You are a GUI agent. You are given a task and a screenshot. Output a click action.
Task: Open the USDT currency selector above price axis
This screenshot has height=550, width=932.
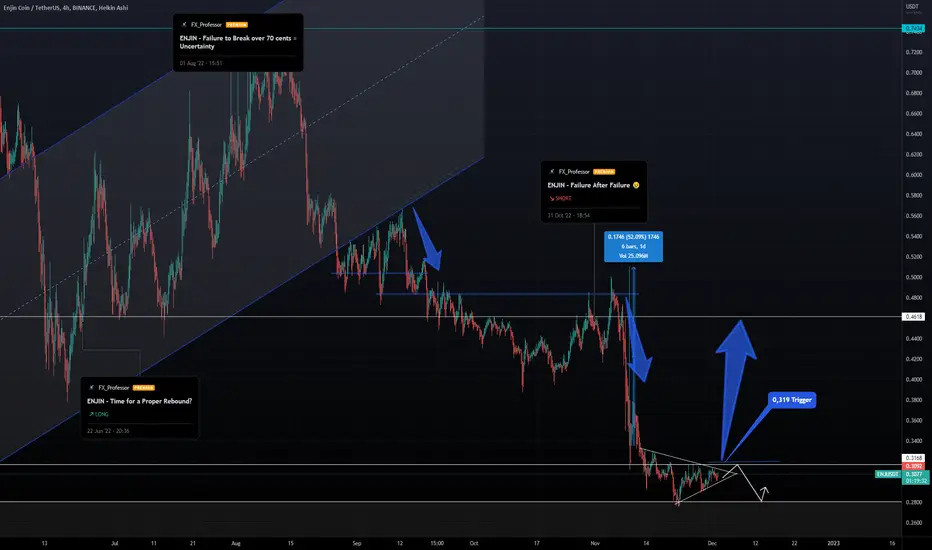pos(912,7)
